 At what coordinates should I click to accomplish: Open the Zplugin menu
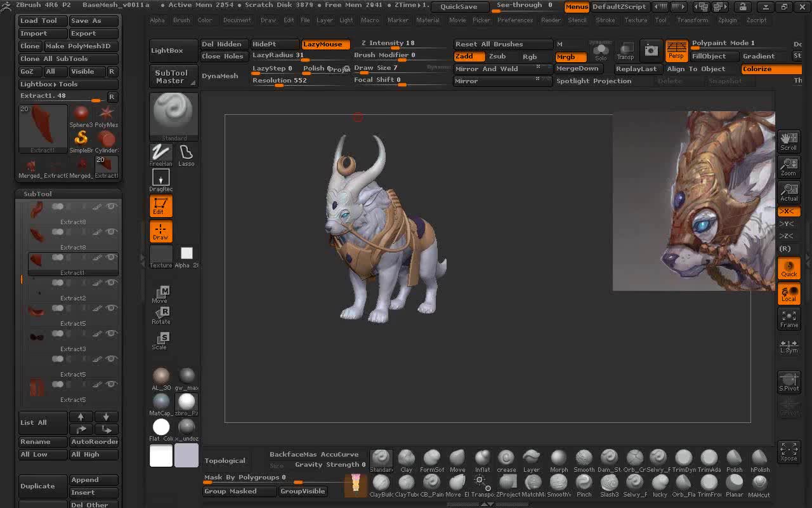728,20
